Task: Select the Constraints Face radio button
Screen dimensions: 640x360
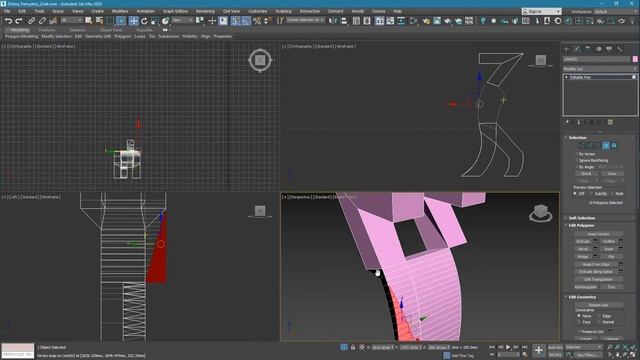Action: coord(579,322)
